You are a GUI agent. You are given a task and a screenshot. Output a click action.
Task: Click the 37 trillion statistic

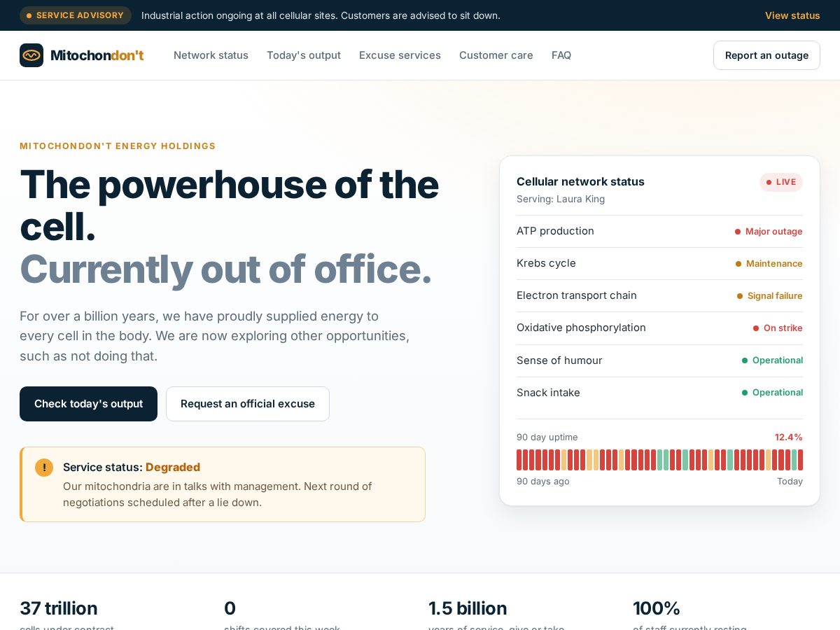59,608
